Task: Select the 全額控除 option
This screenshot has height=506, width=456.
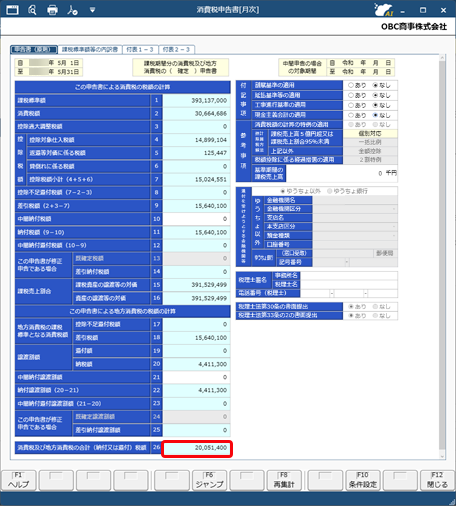Action: (370, 151)
